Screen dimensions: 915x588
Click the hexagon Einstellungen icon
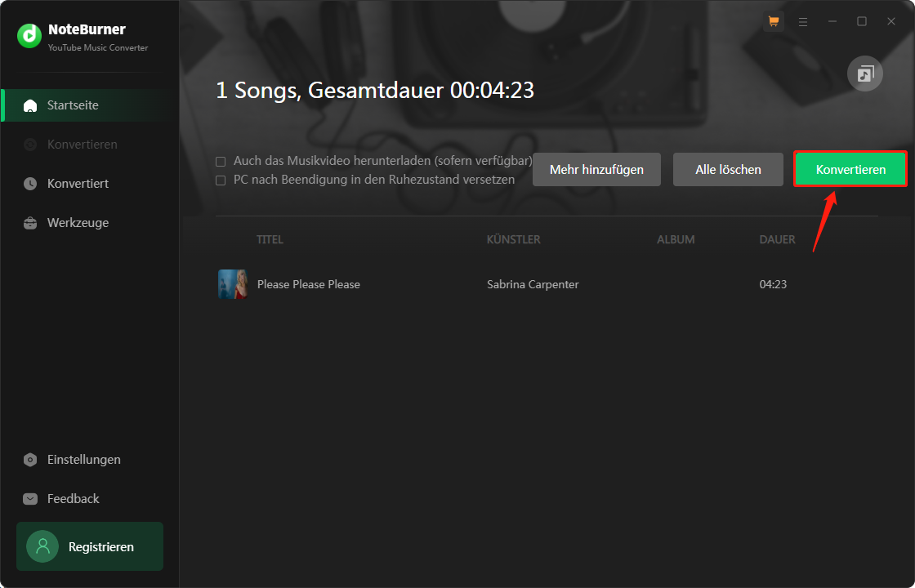pos(30,460)
